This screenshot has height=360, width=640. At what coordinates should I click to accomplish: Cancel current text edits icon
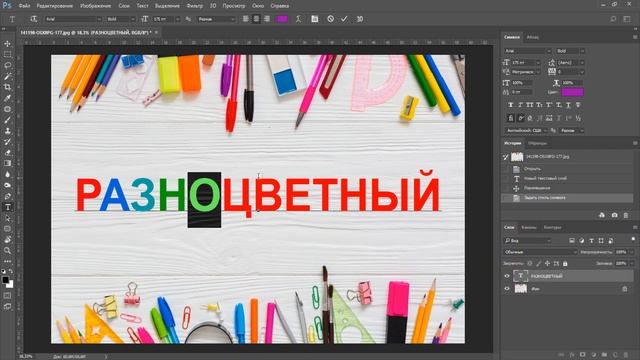pos(331,19)
